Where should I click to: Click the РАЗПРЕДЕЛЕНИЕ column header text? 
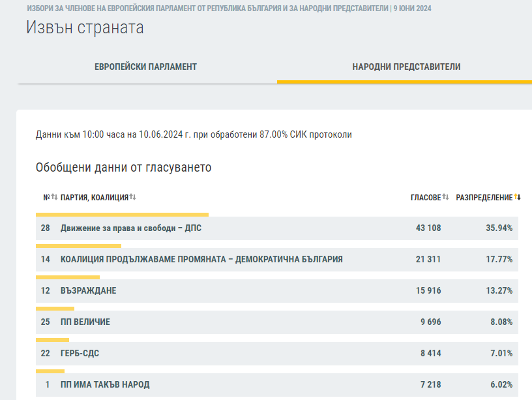[x=484, y=198]
